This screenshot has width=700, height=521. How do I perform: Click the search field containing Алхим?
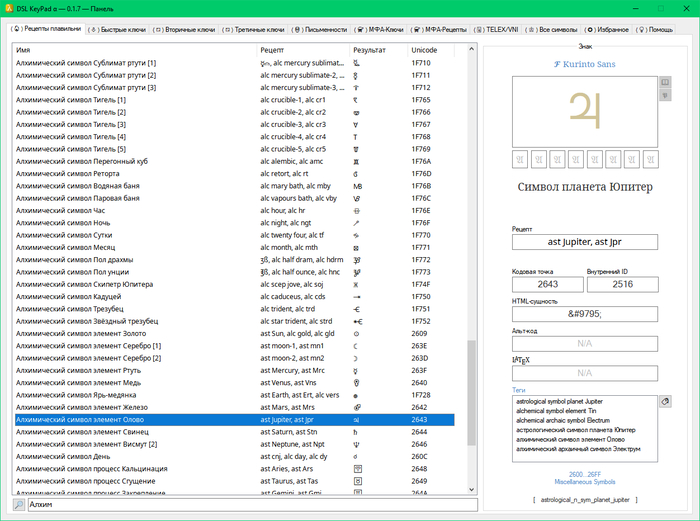point(240,505)
